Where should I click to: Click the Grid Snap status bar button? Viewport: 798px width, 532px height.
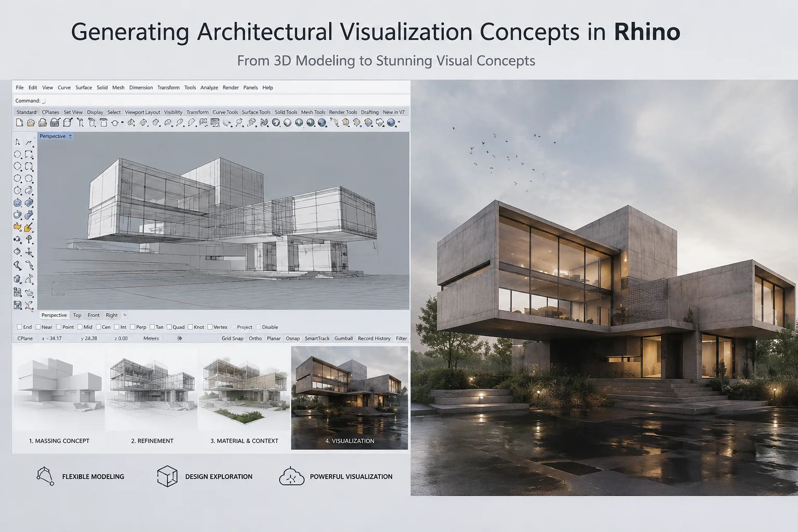pos(232,338)
